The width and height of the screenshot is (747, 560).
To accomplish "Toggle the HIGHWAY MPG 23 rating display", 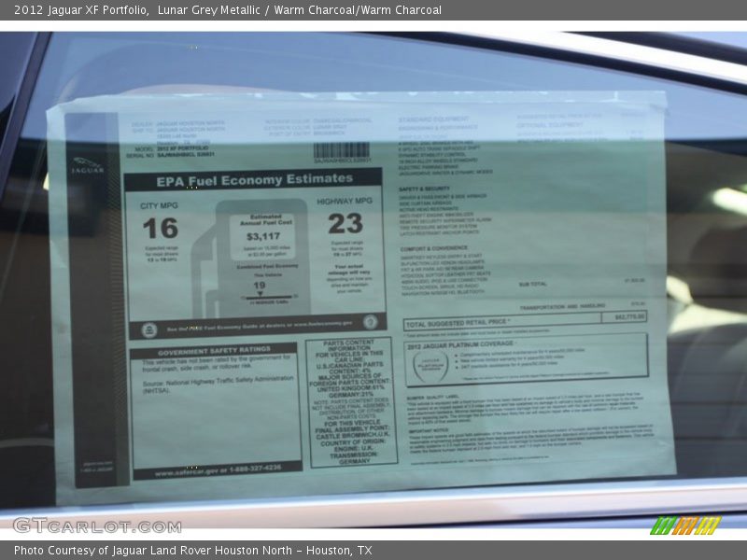I will [x=345, y=224].
